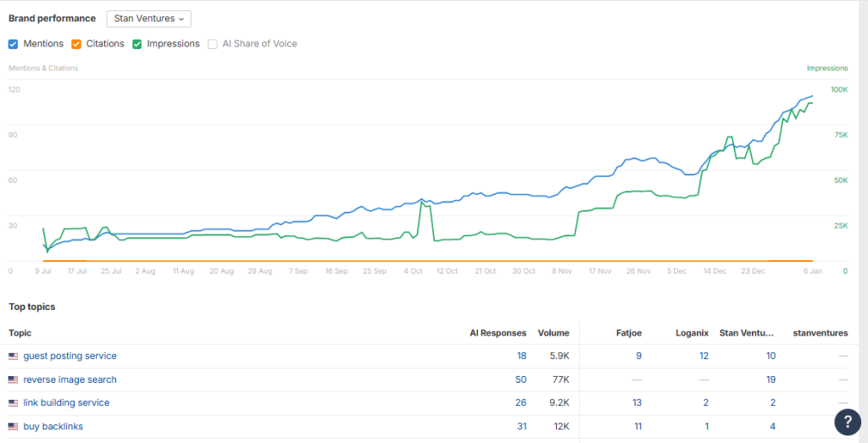Click Fatjoe value 9 for guest posting
Image resolution: width=868 pixels, height=443 pixels.
[637, 357]
